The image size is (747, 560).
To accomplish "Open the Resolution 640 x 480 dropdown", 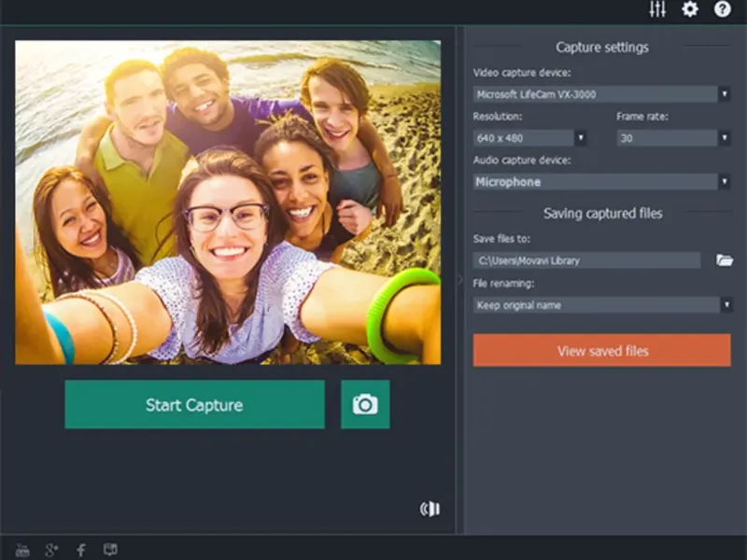I will pos(529,138).
